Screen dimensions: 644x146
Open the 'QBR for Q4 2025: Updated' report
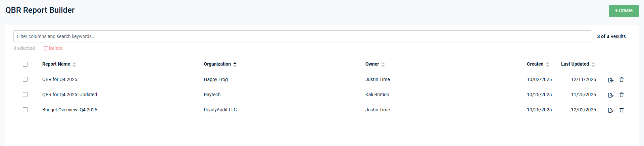(69, 95)
